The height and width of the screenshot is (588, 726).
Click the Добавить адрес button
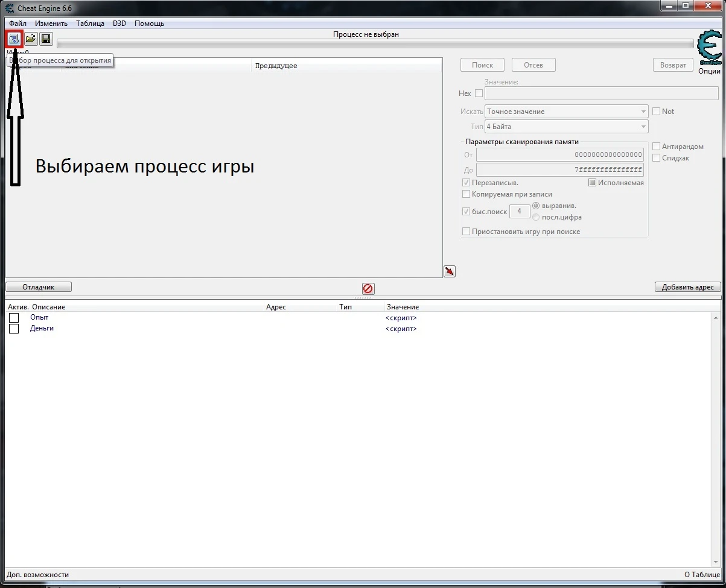coord(687,286)
